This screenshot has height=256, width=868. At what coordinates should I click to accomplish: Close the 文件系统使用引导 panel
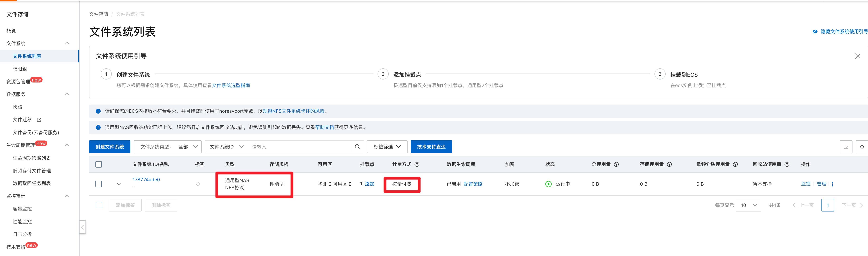click(x=857, y=56)
